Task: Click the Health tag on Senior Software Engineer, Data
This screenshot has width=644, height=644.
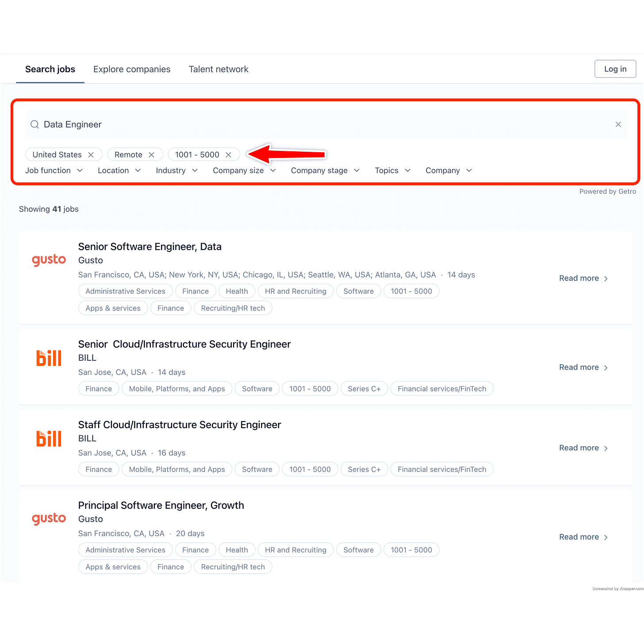Action: 237,291
